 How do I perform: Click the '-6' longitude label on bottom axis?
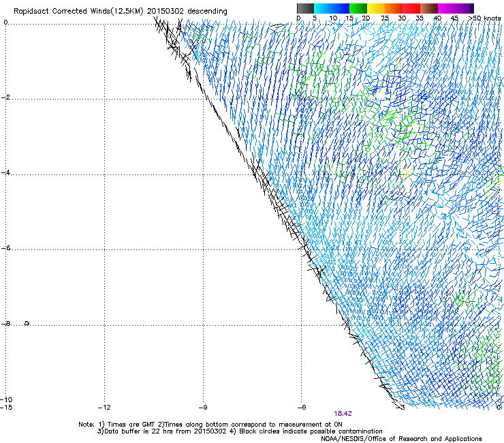(302, 408)
